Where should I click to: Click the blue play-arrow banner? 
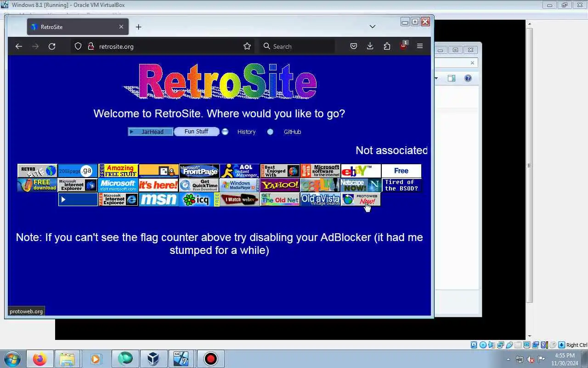(78, 199)
